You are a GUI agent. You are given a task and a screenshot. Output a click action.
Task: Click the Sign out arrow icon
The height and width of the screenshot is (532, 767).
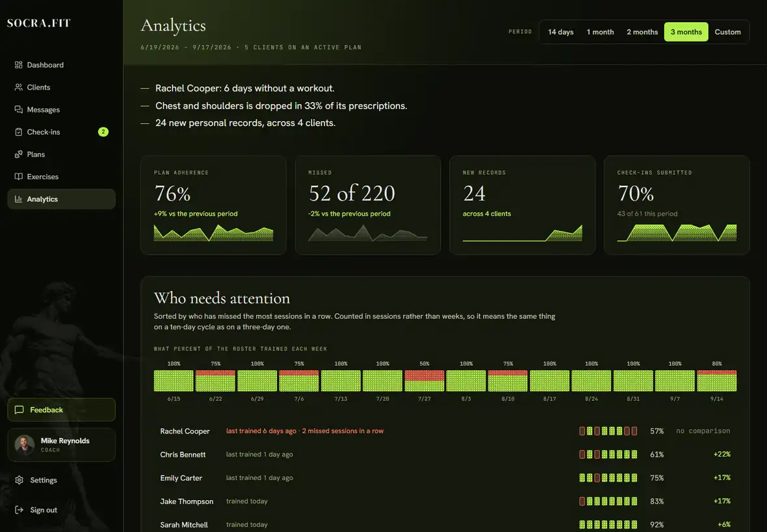[x=19, y=510]
